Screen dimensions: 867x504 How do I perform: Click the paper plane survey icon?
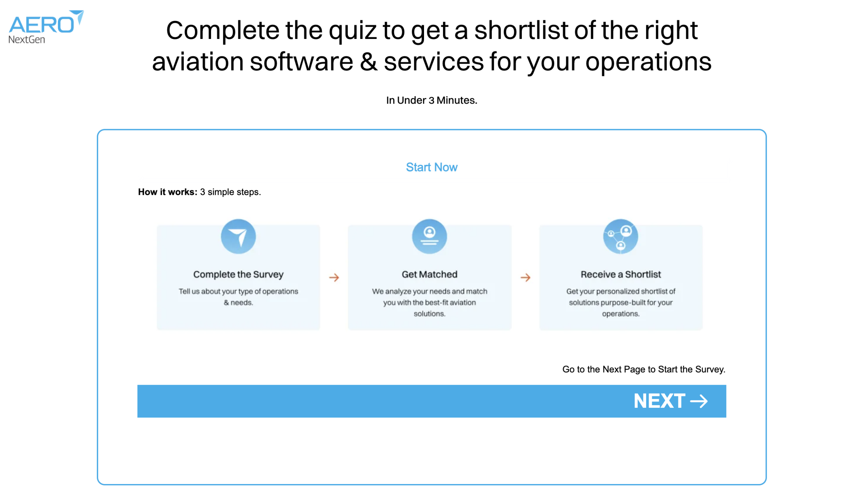tap(239, 237)
